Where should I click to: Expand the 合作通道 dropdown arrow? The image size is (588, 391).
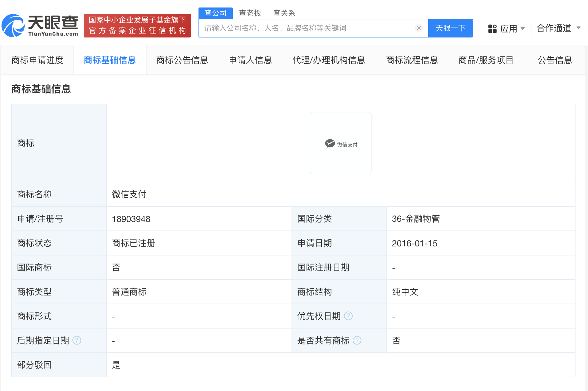[x=578, y=28]
